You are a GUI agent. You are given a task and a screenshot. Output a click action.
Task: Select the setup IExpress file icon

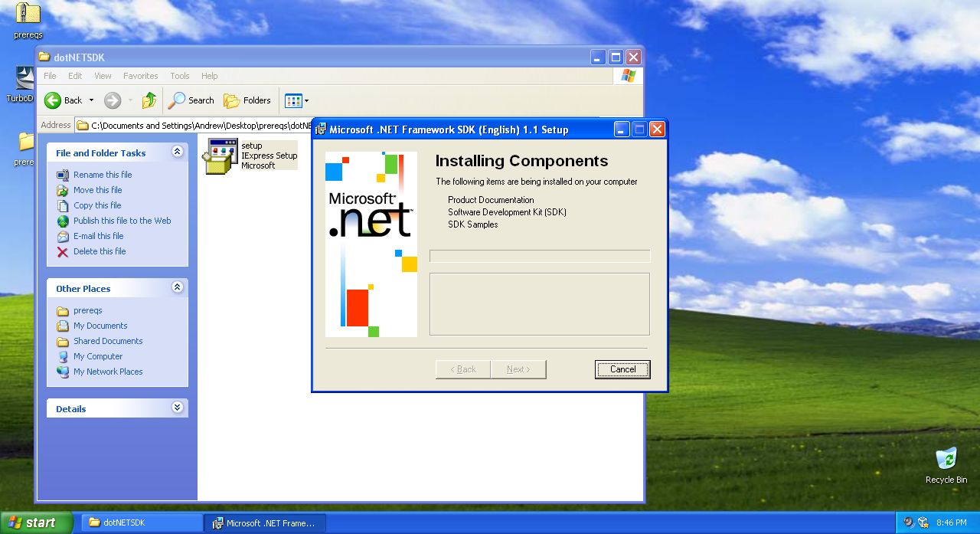coord(220,156)
